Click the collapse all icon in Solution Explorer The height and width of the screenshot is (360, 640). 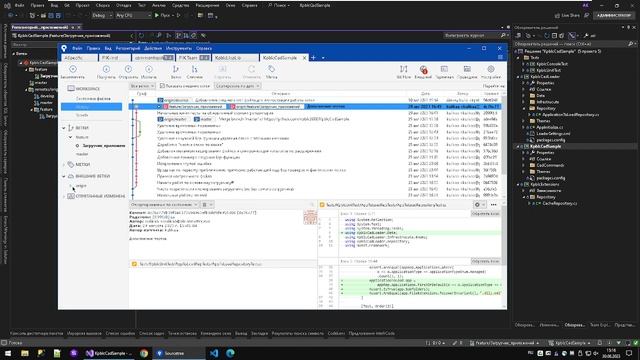[554, 36]
